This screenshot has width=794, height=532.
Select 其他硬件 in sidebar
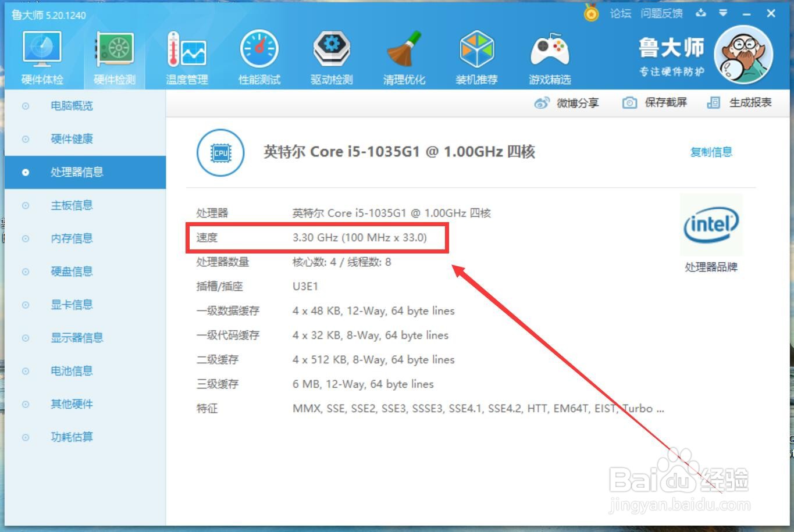[85, 404]
